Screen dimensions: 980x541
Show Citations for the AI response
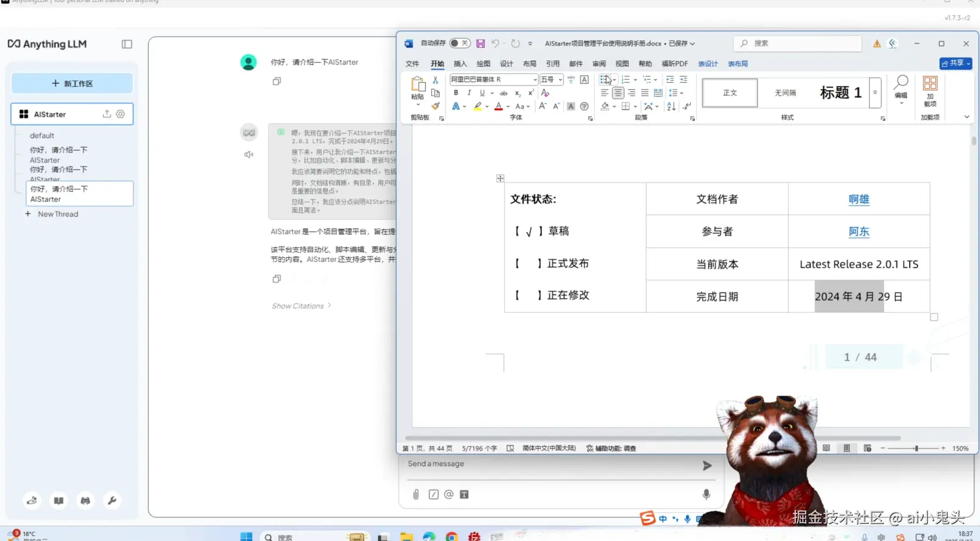click(302, 306)
